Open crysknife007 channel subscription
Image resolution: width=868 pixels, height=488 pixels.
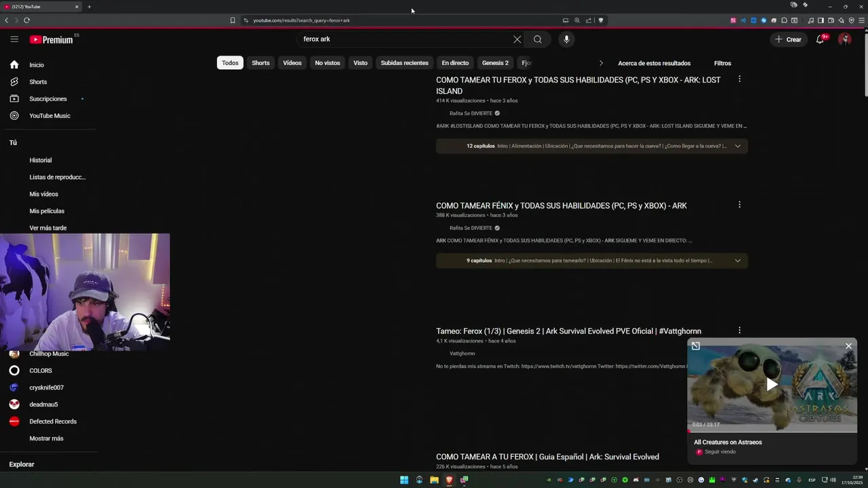[x=46, y=388]
